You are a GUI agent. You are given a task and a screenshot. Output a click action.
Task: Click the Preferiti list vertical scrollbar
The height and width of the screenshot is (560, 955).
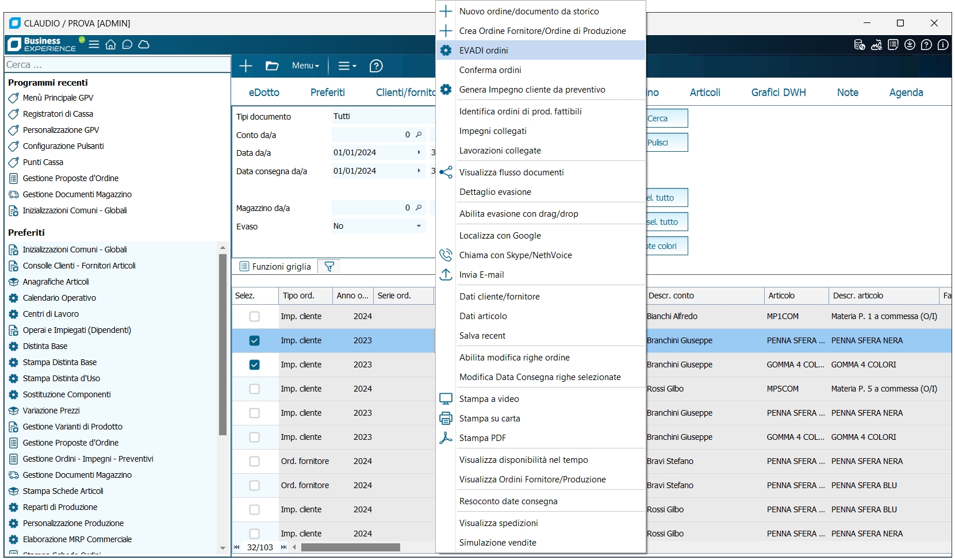tap(223, 344)
